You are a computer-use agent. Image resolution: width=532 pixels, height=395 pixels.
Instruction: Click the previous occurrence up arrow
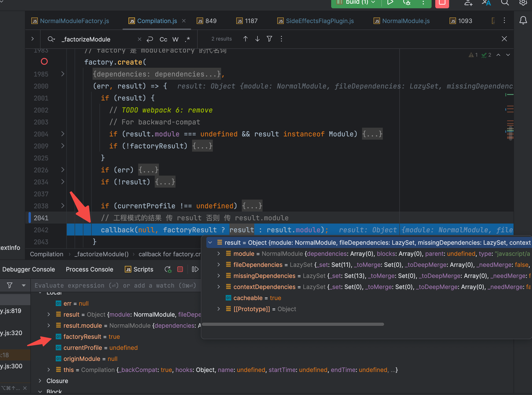tap(245, 39)
